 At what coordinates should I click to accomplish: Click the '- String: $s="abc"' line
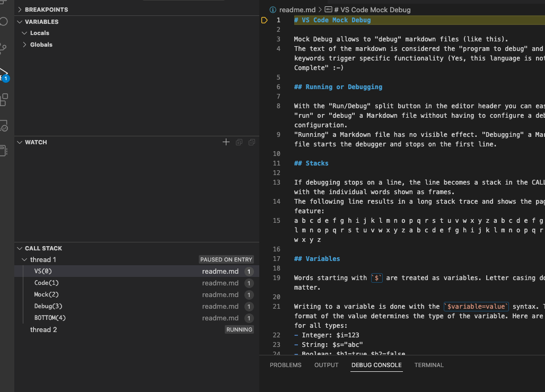tap(329, 345)
